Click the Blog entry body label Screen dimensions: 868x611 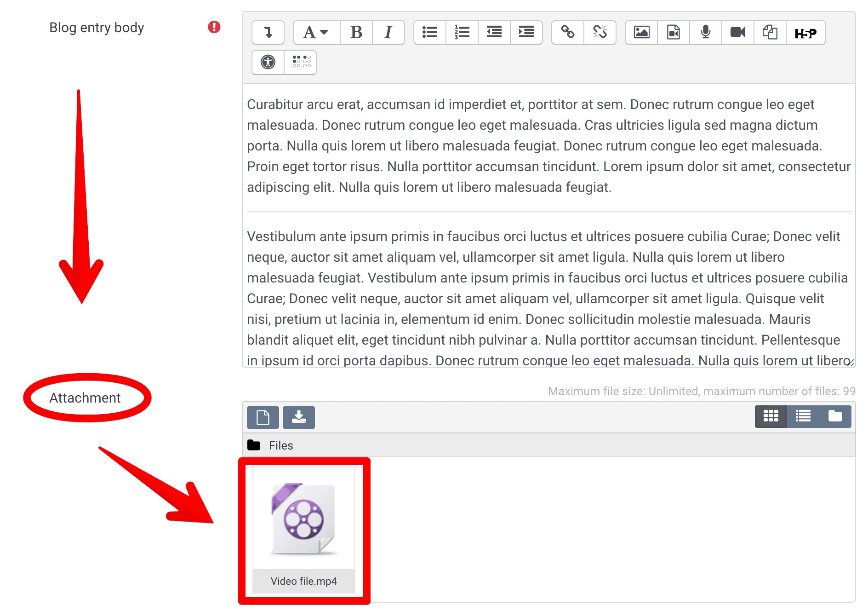[x=97, y=28]
